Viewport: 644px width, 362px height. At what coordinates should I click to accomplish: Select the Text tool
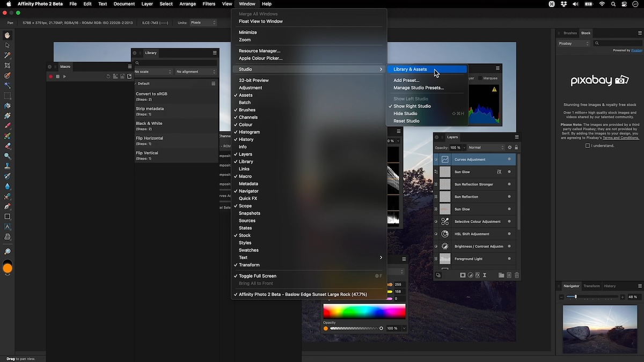[7, 226]
